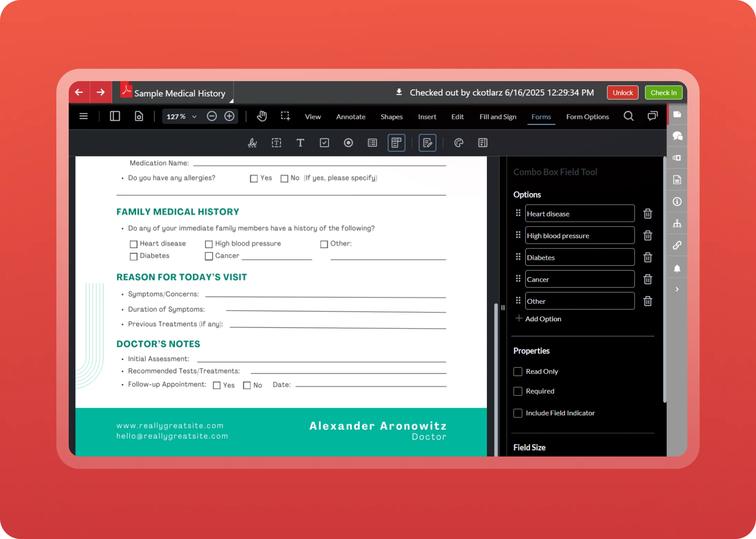
Task: Open the hamburger menu icon
Action: 84,116
